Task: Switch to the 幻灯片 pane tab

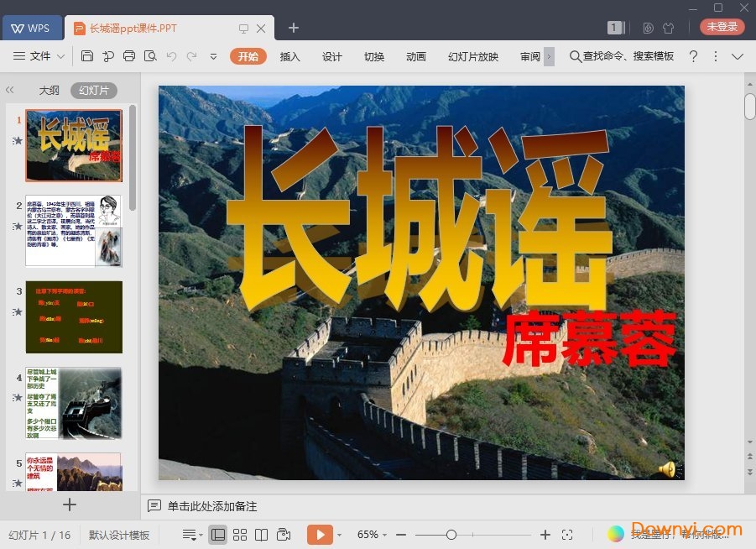Action: [x=95, y=90]
